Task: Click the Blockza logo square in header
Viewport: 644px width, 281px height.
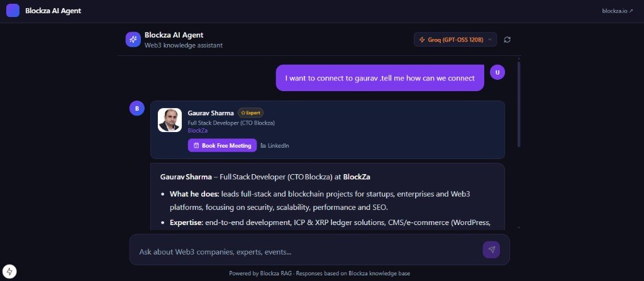Action: 13,11
